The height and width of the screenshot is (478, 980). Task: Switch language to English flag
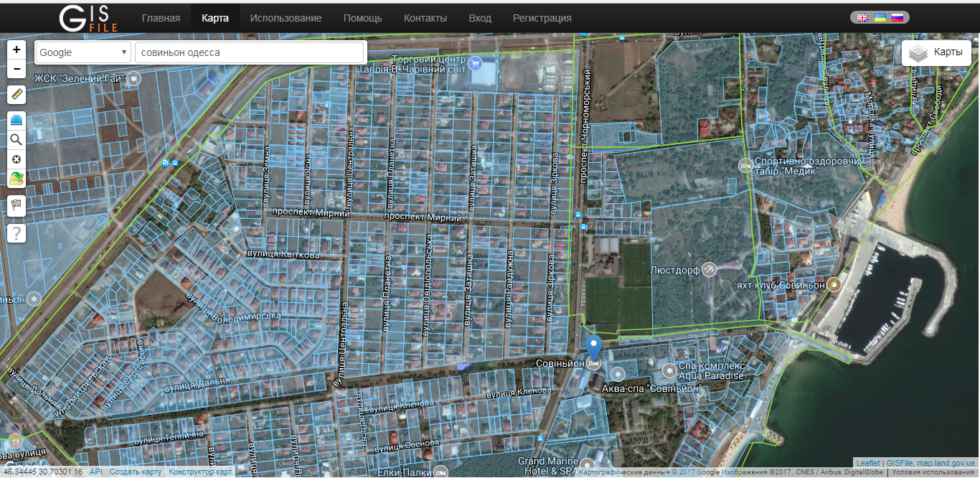click(x=862, y=18)
